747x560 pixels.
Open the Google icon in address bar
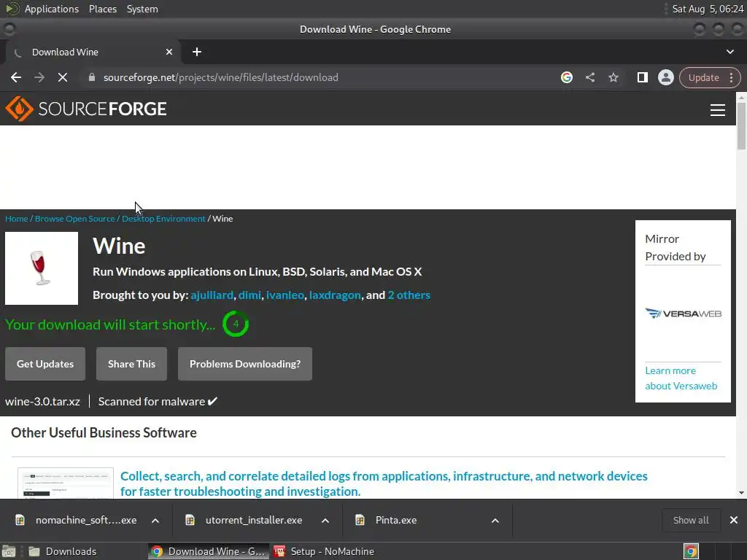coord(566,77)
